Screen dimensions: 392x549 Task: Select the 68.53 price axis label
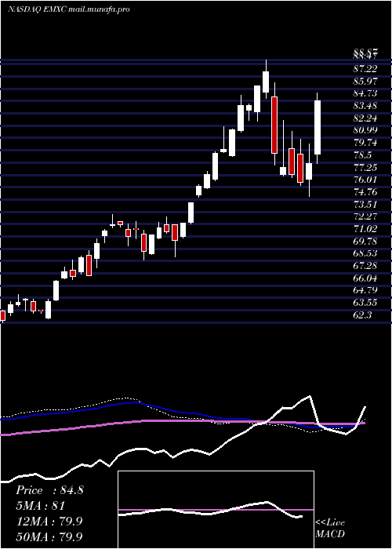point(365,253)
